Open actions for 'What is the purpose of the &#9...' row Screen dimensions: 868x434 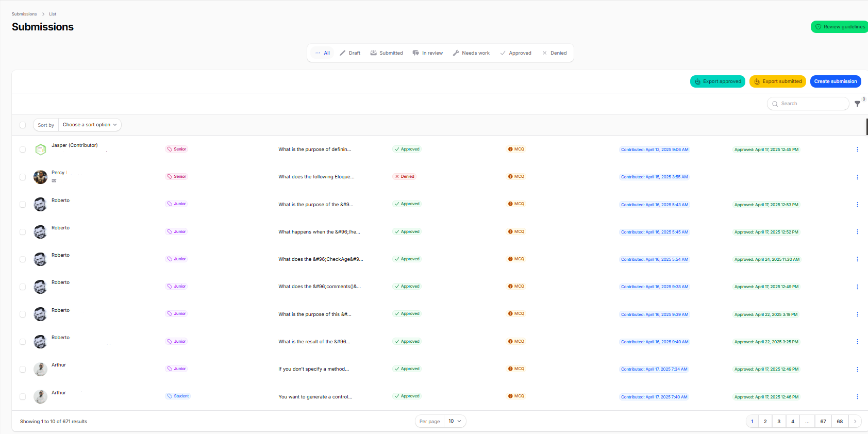[x=857, y=205]
